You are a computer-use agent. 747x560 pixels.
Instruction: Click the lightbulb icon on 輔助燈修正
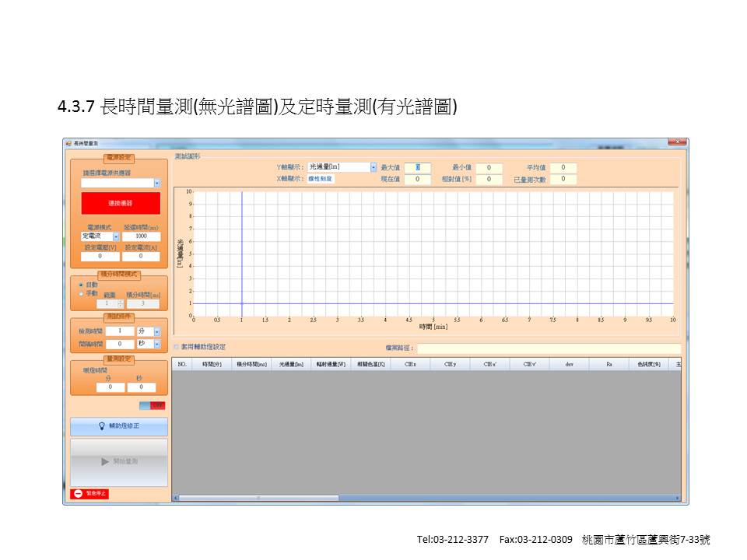coord(101,426)
